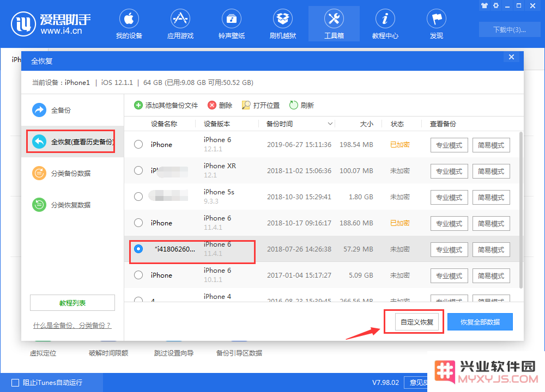545x392 pixels.
Task: Click 设备版本 column header
Action: (217, 124)
